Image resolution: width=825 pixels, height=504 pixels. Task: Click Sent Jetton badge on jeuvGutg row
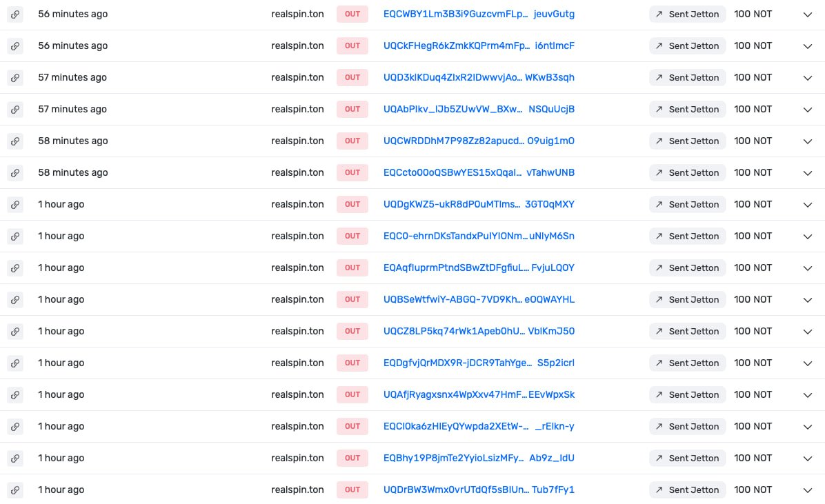[687, 14]
